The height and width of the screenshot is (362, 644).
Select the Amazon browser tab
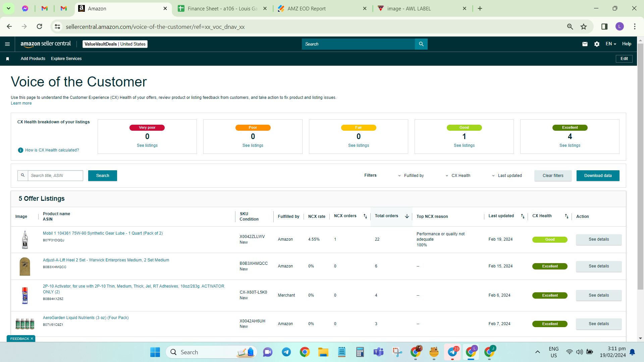[122, 8]
